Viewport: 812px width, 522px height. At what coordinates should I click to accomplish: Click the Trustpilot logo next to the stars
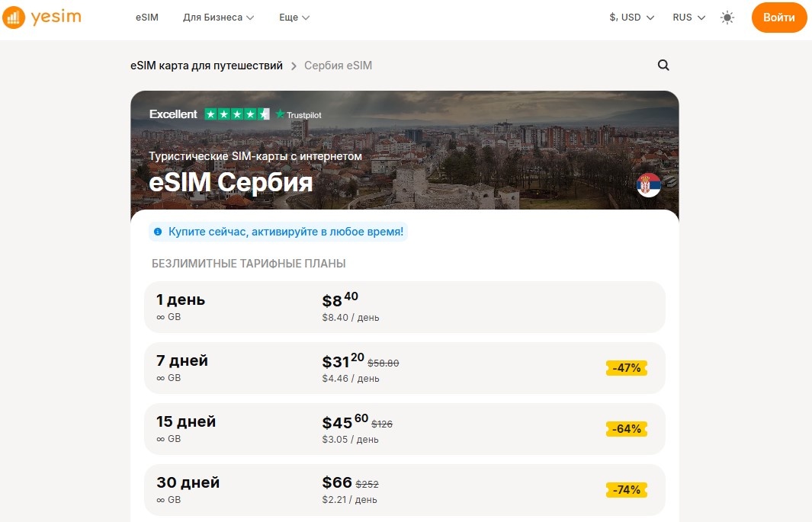299,114
